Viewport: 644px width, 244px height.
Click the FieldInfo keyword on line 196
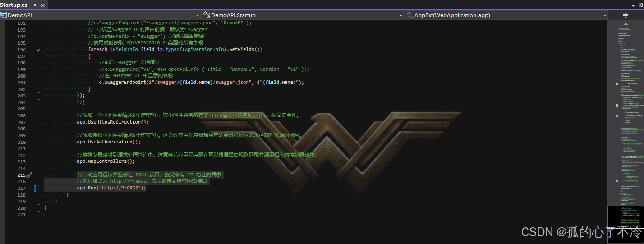pyautogui.click(x=125, y=50)
